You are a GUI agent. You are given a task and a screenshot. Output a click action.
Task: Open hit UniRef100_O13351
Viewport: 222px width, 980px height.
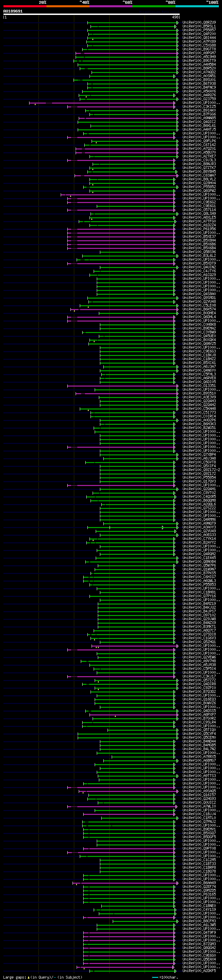[199, 386]
